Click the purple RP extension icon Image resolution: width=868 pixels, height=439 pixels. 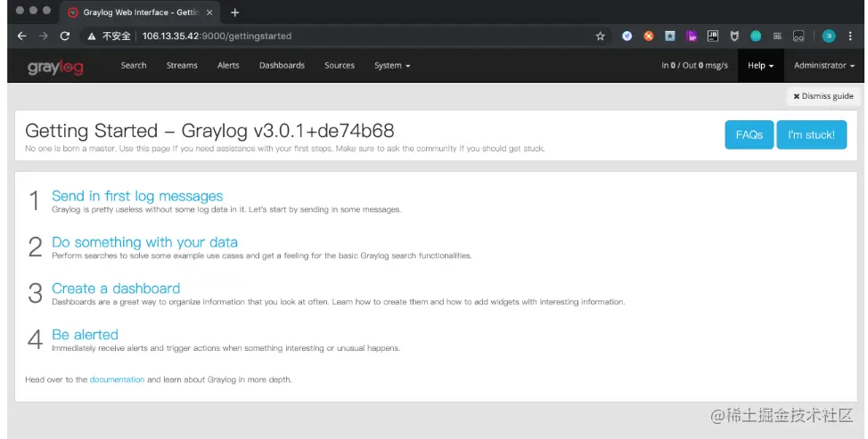pos(692,36)
